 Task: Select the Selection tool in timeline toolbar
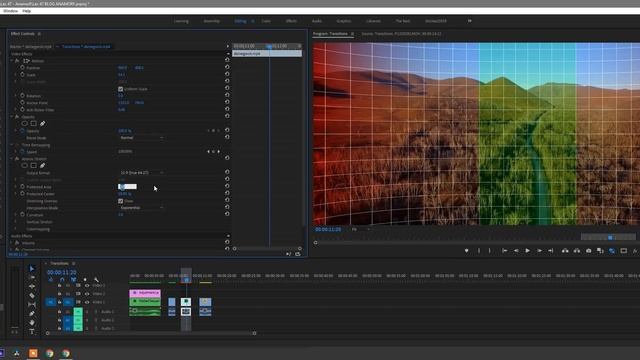point(32,269)
